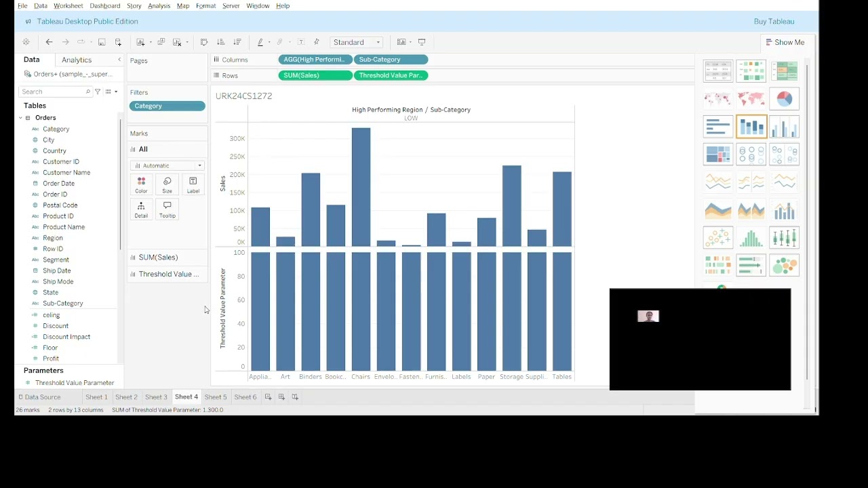
Task: Toggle the Show Me panel
Action: (785, 42)
